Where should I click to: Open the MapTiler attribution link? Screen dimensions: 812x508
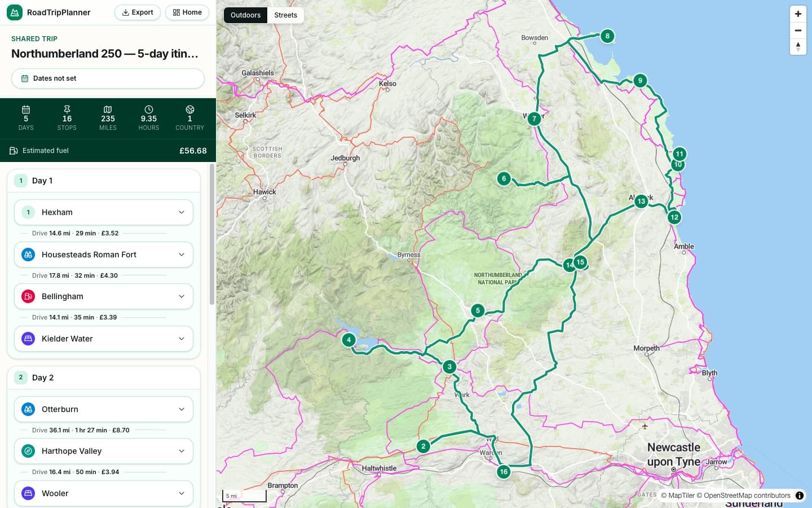pos(678,496)
